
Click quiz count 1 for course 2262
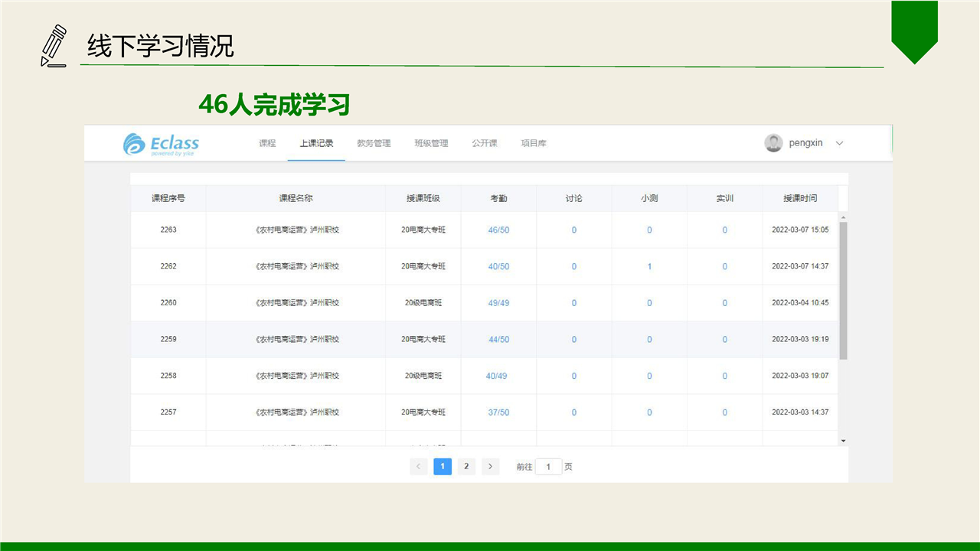(649, 266)
